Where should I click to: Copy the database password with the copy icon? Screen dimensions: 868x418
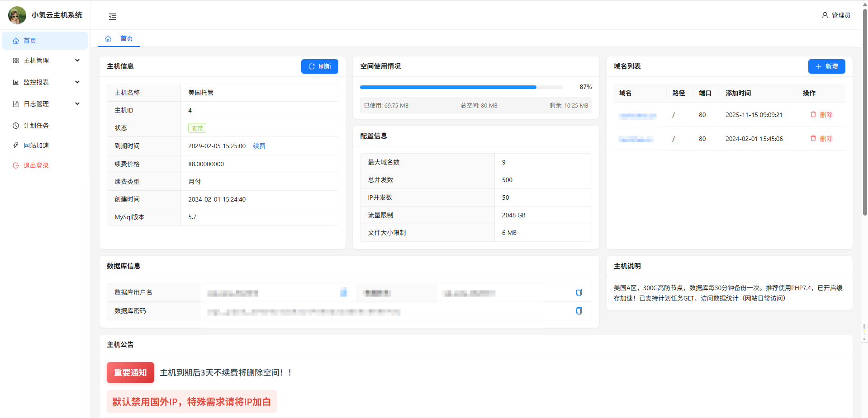[579, 311]
